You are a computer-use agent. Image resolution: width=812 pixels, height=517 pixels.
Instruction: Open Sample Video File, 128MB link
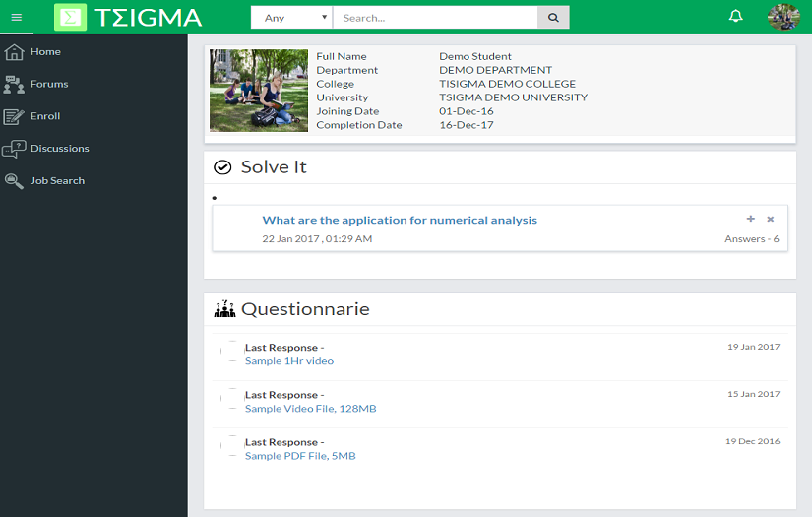click(x=311, y=409)
